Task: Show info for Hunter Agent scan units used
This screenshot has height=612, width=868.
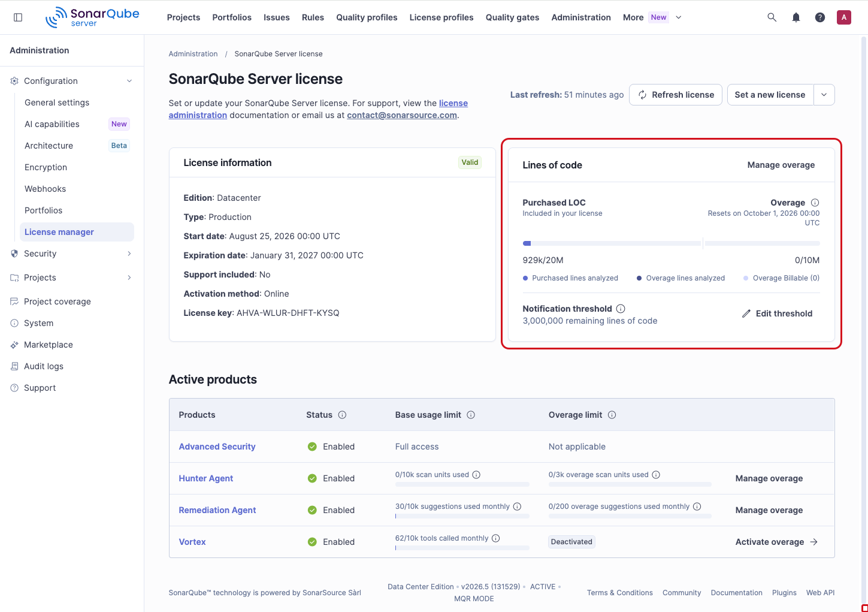Action: coord(476,475)
